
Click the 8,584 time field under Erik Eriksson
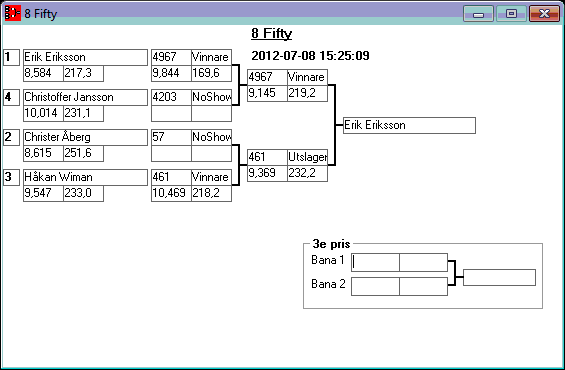pos(43,73)
